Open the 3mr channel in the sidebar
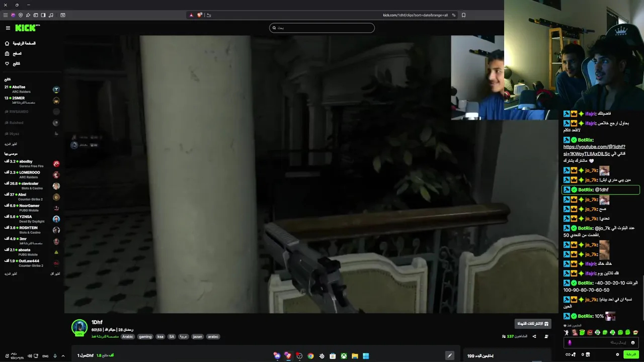The image size is (644, 362). [x=31, y=241]
